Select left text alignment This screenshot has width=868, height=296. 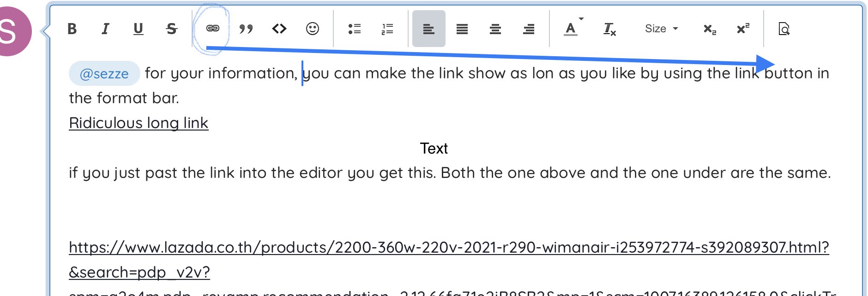tap(428, 29)
